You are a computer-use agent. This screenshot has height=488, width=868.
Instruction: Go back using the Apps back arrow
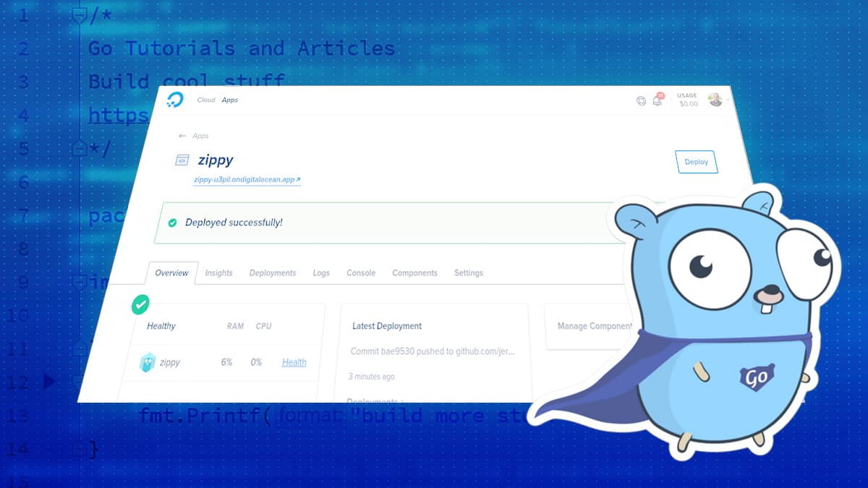click(184, 135)
